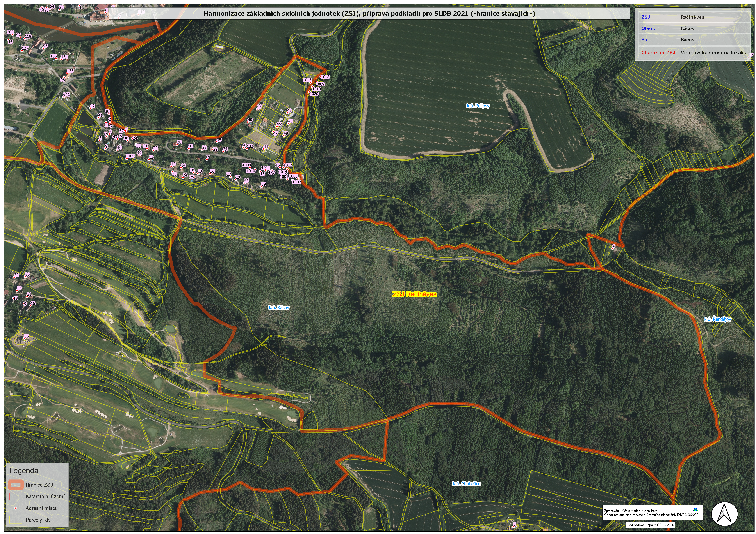The image size is (756, 534).
Task: Click the Podkladová mapa ČÚZK 2020 attribution
Action: point(650,525)
